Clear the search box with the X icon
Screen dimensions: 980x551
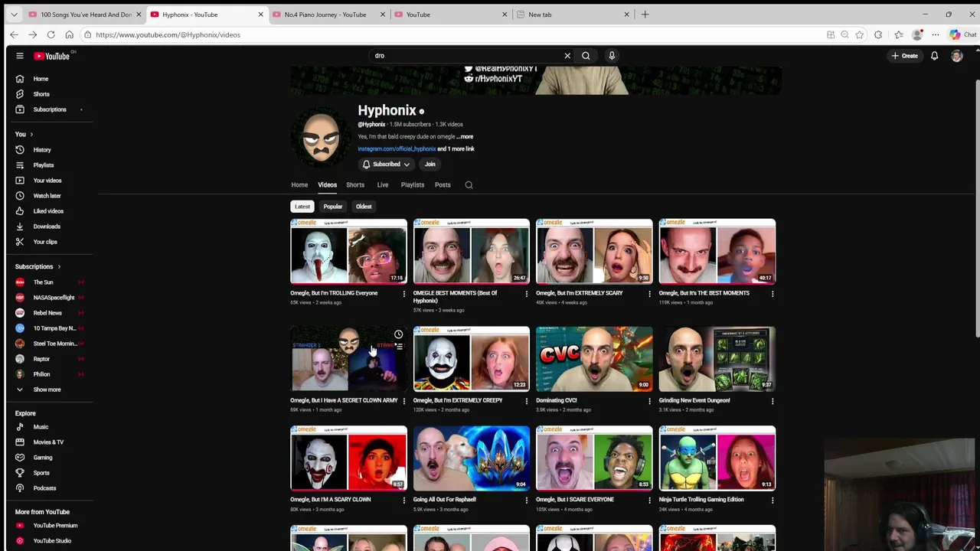(x=567, y=56)
